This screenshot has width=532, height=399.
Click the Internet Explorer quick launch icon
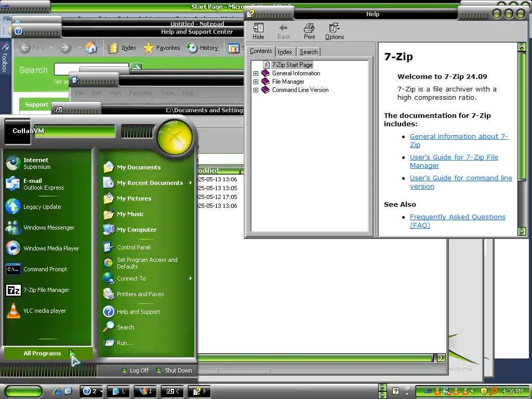57,391
